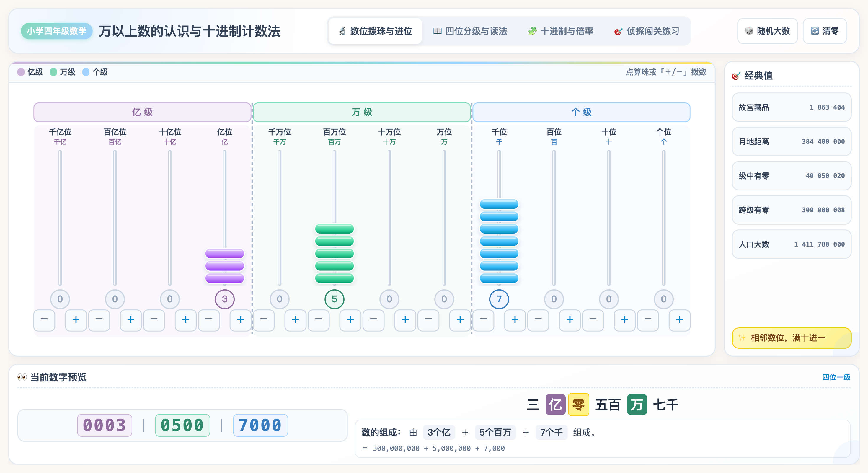
Task: Click the 个级 group header
Action: point(582,112)
